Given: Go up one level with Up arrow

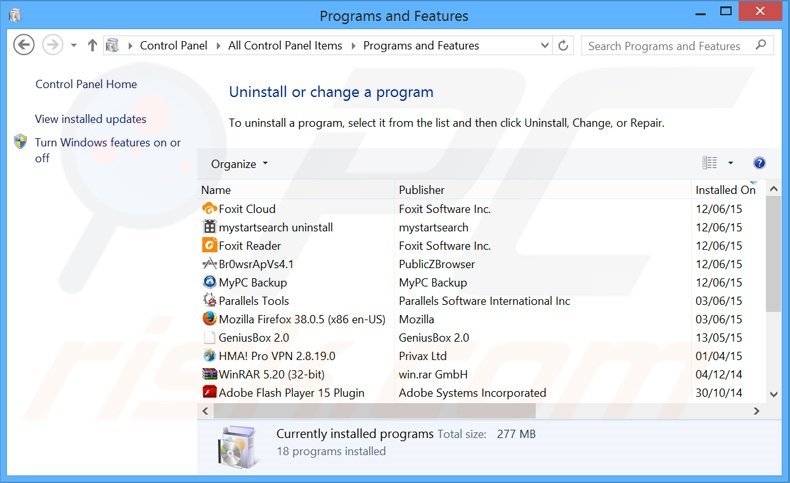Looking at the screenshot, I should [92, 45].
